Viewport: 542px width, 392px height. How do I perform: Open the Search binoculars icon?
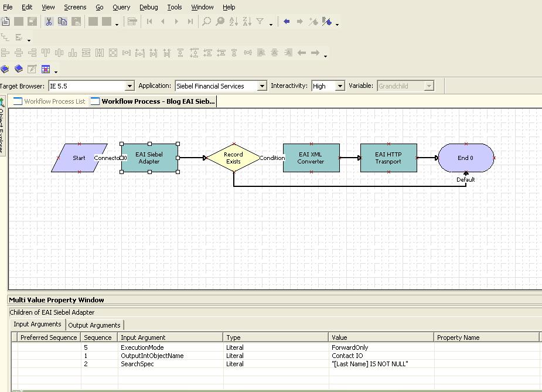[206, 21]
